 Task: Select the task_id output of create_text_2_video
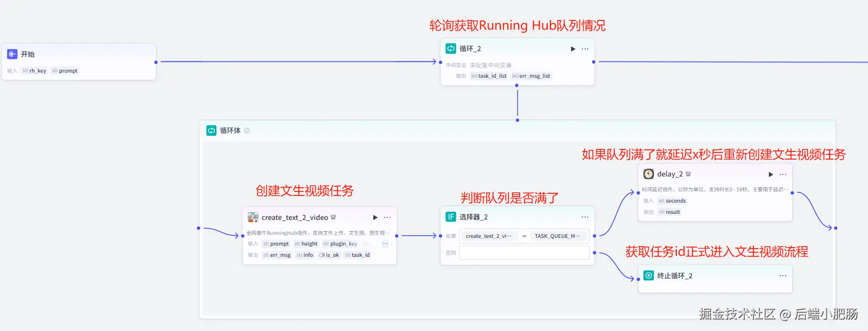pyautogui.click(x=357, y=255)
